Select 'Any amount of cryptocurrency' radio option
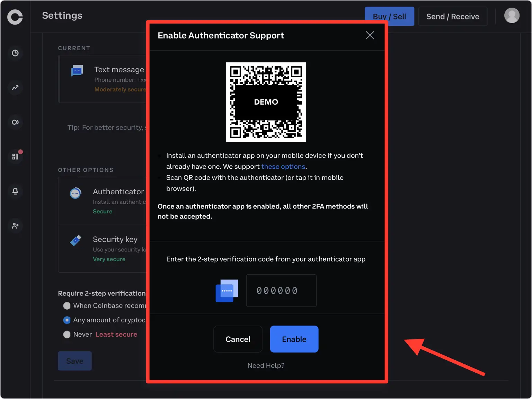This screenshot has height=399, width=532. click(x=67, y=320)
